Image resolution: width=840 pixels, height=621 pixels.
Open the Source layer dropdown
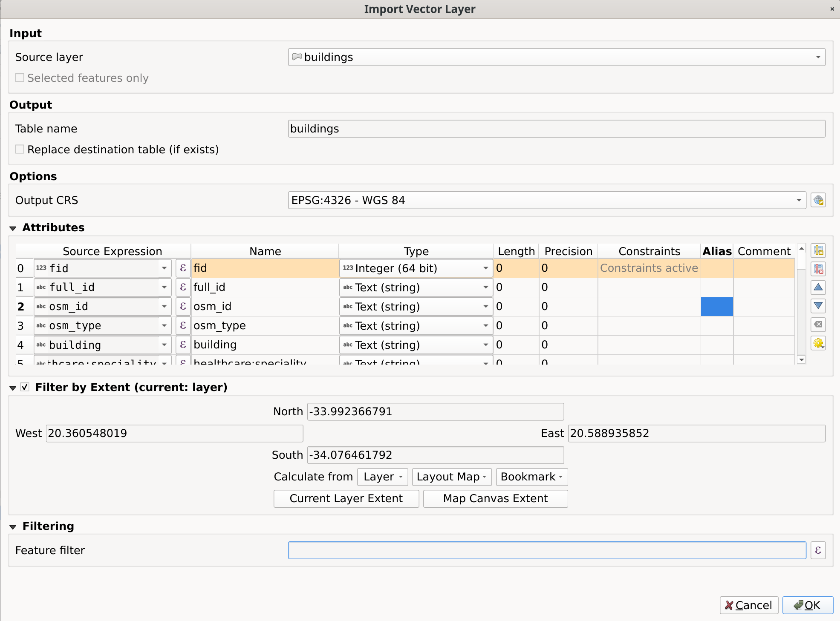point(556,57)
